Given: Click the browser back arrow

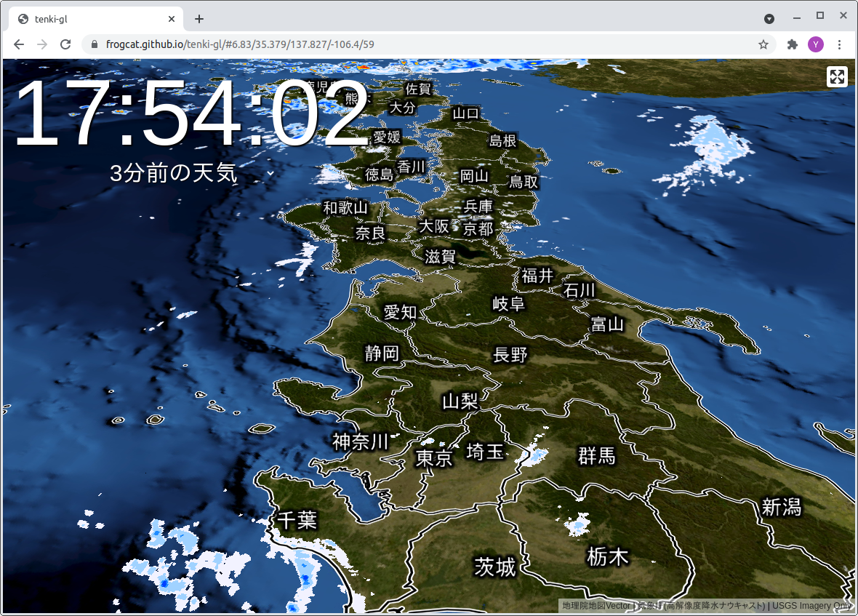Looking at the screenshot, I should [19, 44].
